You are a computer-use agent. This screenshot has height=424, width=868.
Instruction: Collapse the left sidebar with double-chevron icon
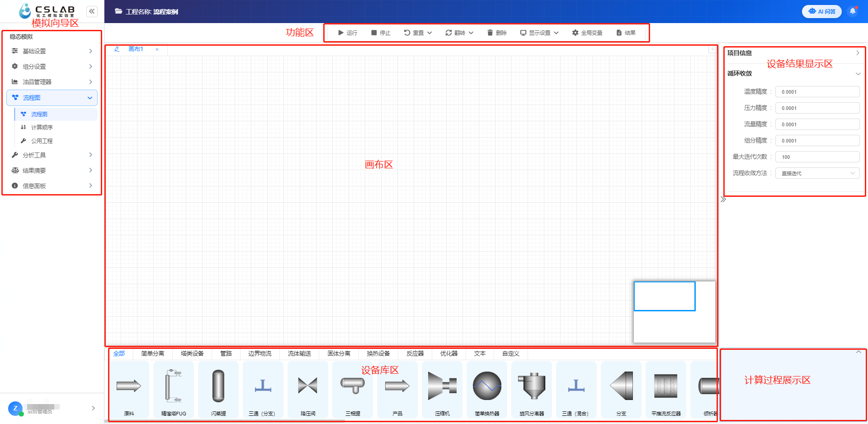pyautogui.click(x=92, y=11)
